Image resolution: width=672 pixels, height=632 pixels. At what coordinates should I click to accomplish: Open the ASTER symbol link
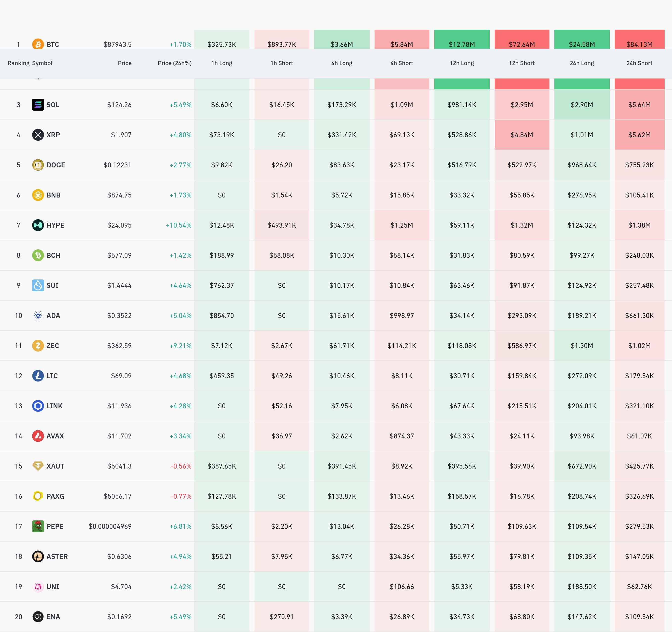pos(57,556)
